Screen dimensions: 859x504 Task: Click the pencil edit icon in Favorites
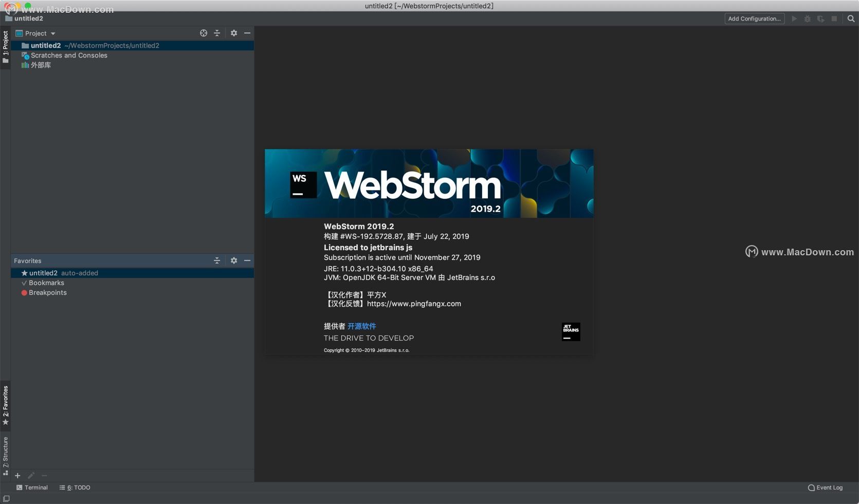(31, 476)
